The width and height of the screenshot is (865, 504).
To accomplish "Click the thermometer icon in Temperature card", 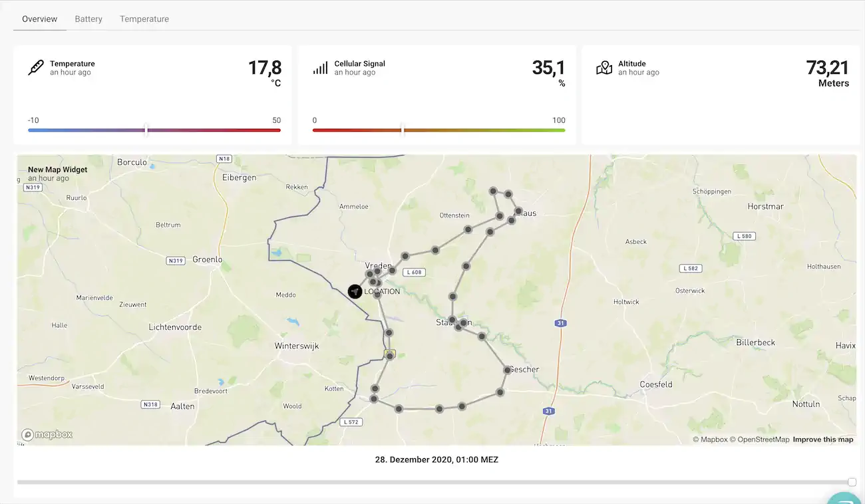I will pos(36,68).
